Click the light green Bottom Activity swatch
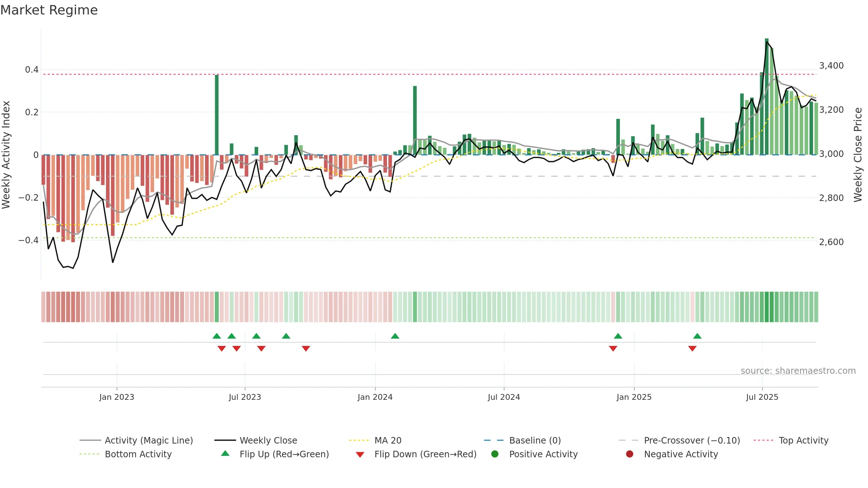 click(89, 454)
